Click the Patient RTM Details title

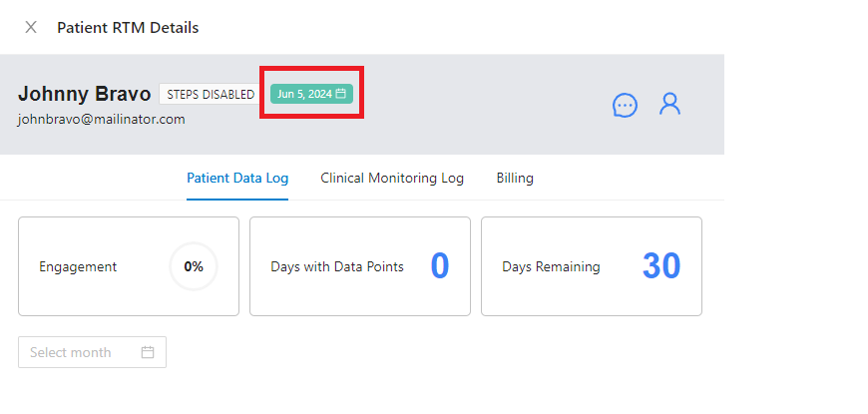[x=128, y=27]
